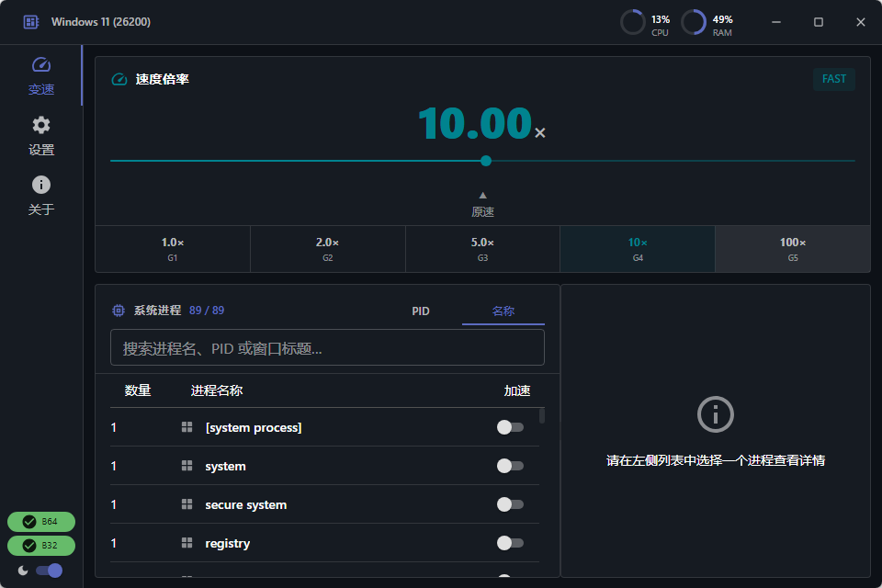Click the 原速 original speed marker
This screenshot has width=882, height=588.
coord(482,206)
